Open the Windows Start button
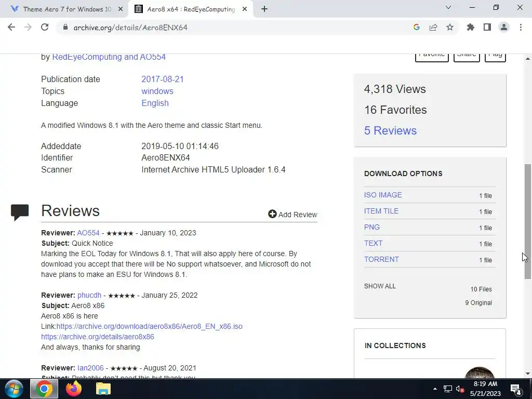Screen dimensions: 532x399 (14, 389)
